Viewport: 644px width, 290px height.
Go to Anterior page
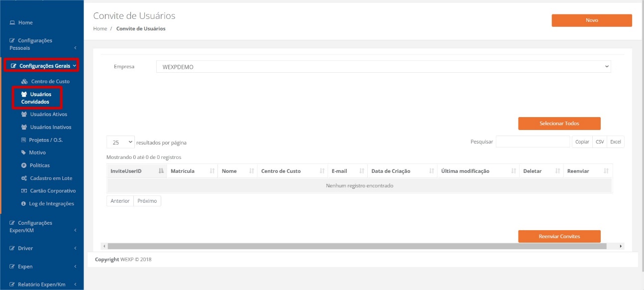pyautogui.click(x=120, y=201)
